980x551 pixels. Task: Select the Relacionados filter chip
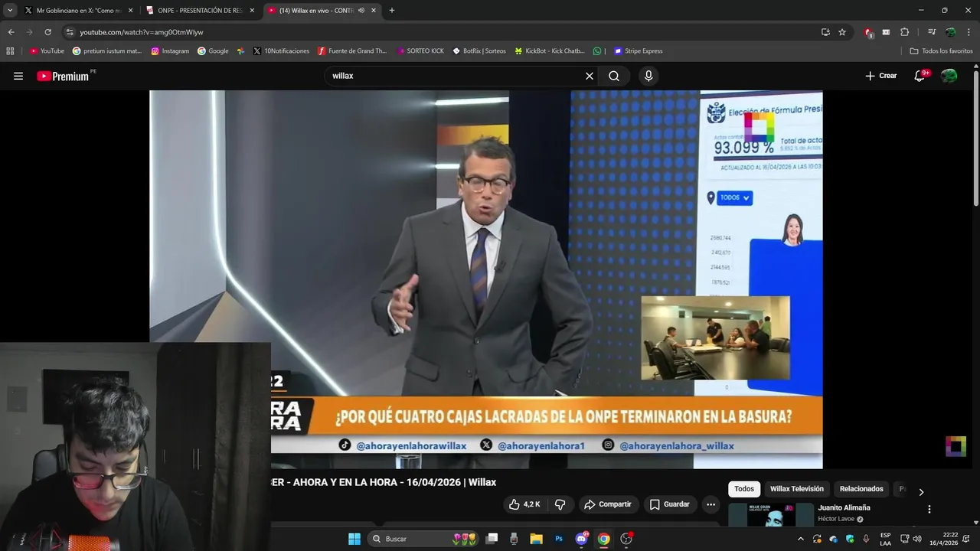[x=861, y=489]
